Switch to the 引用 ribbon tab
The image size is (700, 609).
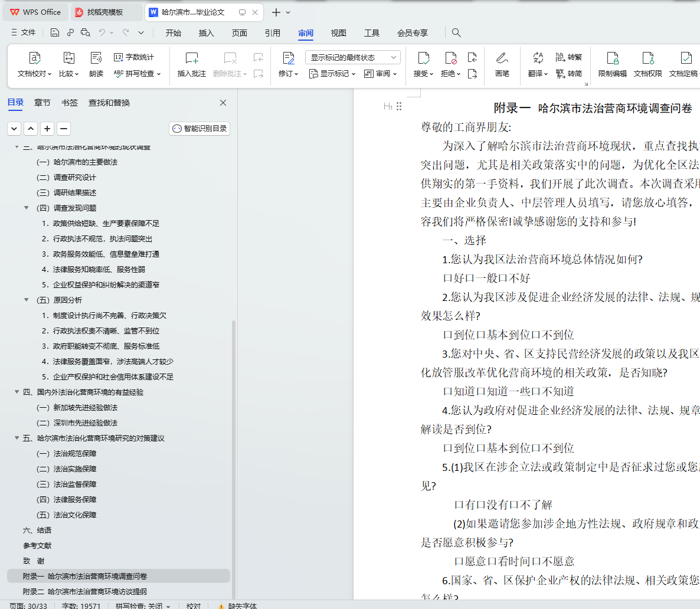[x=272, y=33]
